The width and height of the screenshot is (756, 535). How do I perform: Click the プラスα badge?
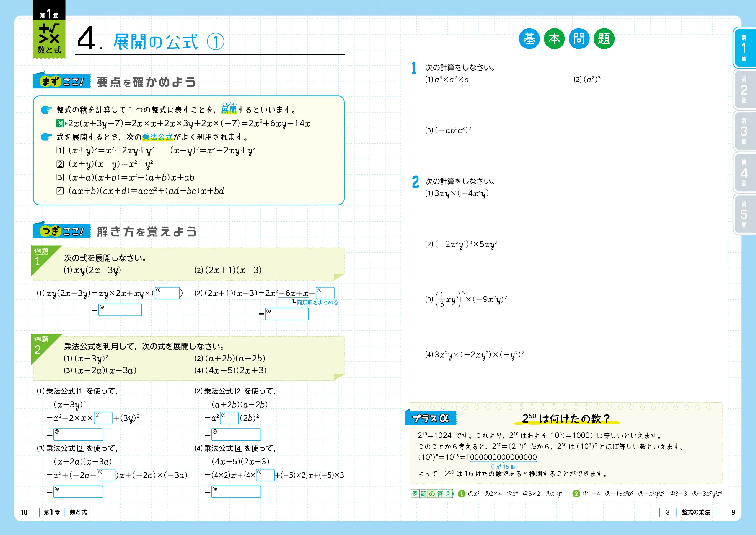click(431, 418)
